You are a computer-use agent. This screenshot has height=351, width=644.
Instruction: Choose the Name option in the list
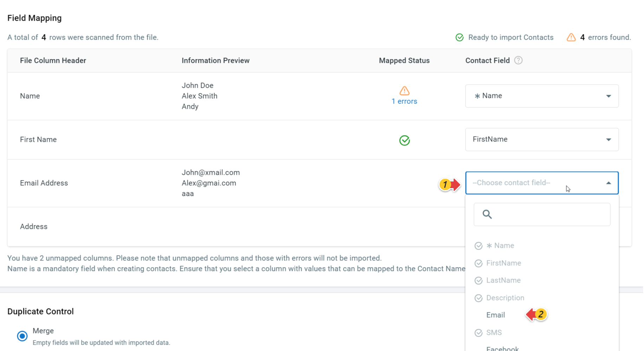500,245
